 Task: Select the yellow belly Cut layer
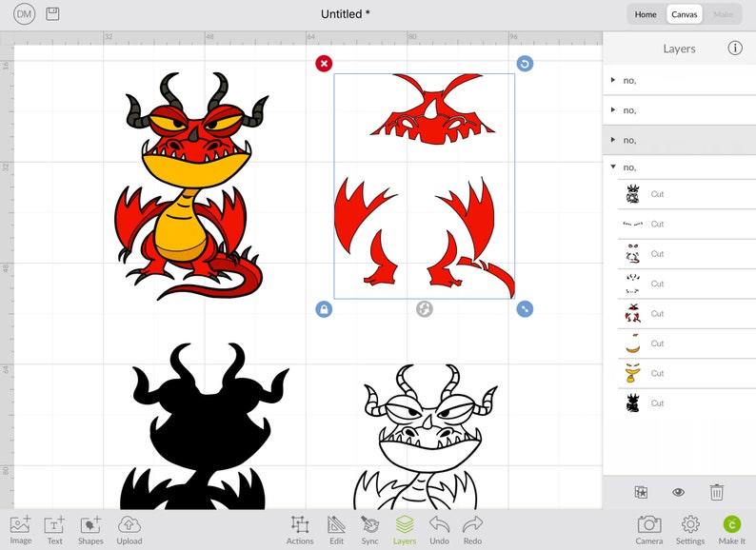point(686,374)
